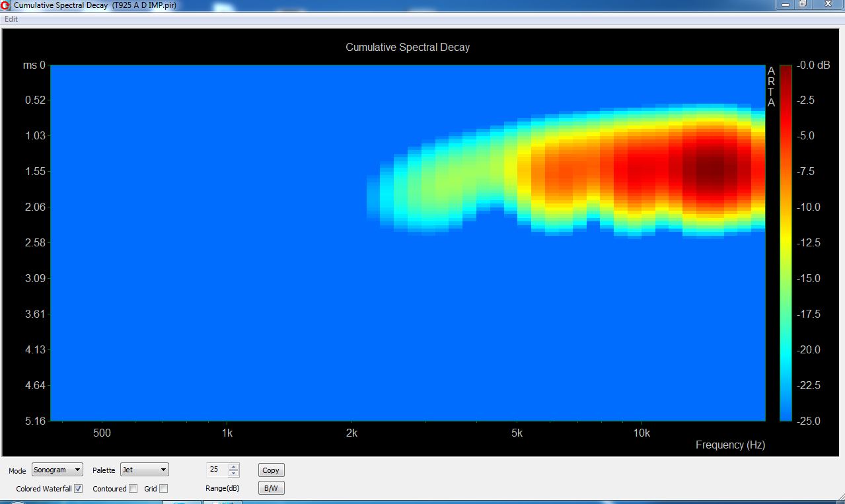Restore down the Cumulative Spectral Decay window
Image resolution: width=845 pixels, height=504 pixels.
pyautogui.click(x=801, y=4)
